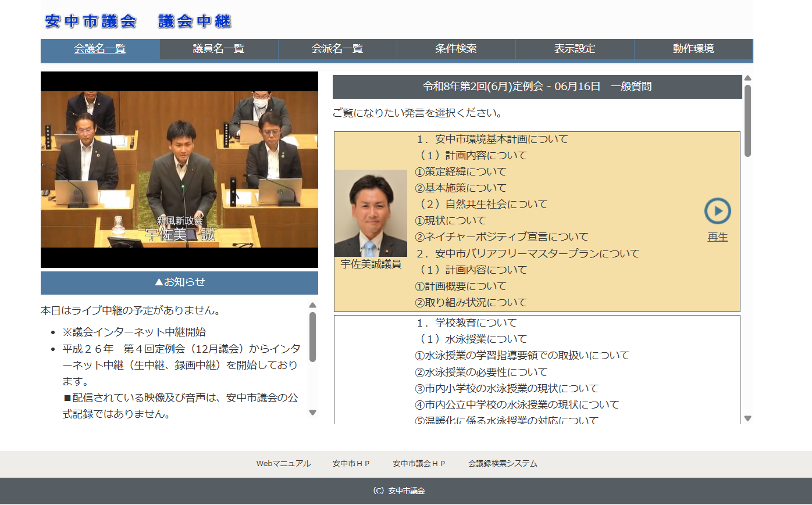Open the 安中市議会ＨＰ footer link

point(419,464)
